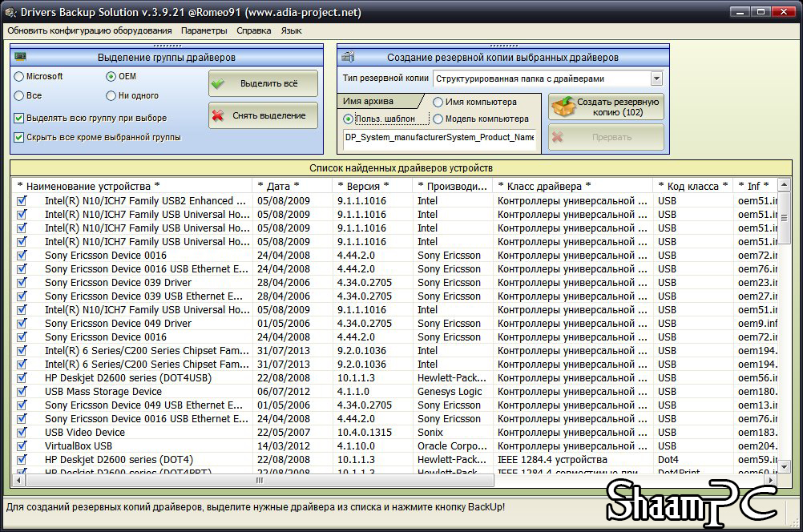The height and width of the screenshot is (532, 803).
Task: Click the horizontal scrollbar thumb
Action: 260,480
